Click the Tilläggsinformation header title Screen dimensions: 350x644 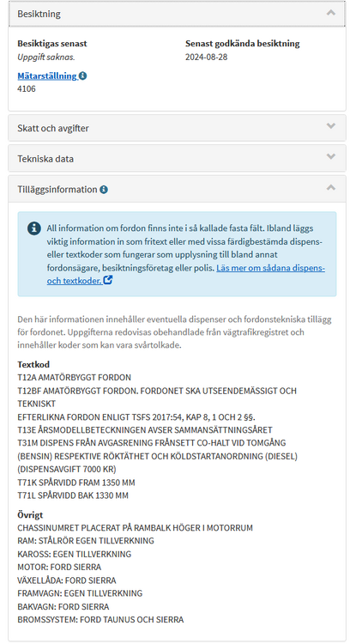[x=57, y=190]
